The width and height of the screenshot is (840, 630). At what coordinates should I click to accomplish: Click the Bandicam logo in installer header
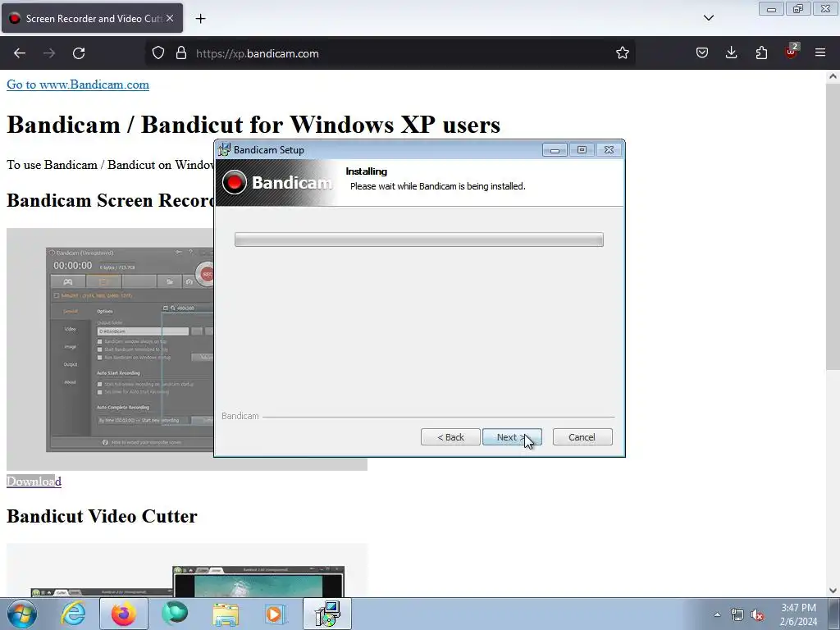[x=277, y=183]
